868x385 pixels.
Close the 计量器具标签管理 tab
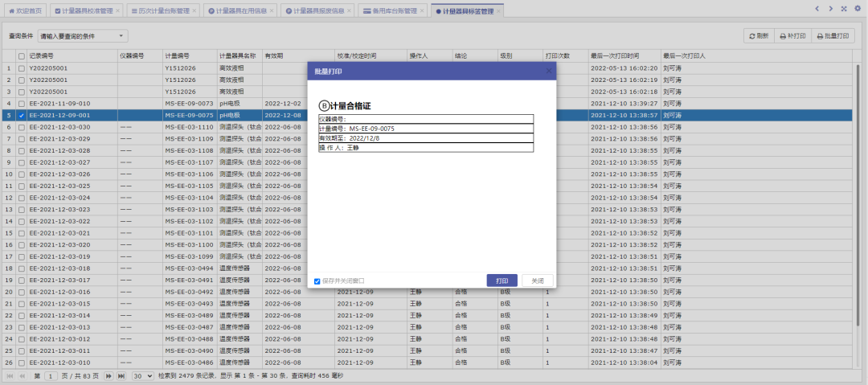(498, 10)
